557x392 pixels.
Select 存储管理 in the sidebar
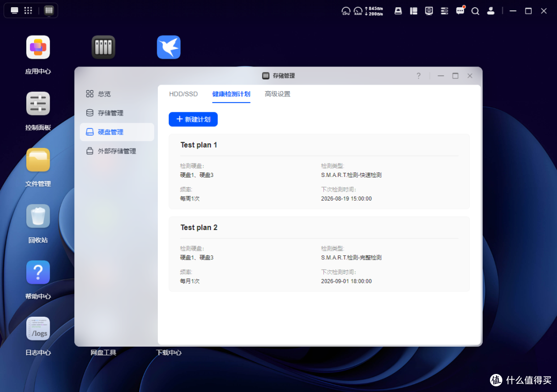point(117,113)
